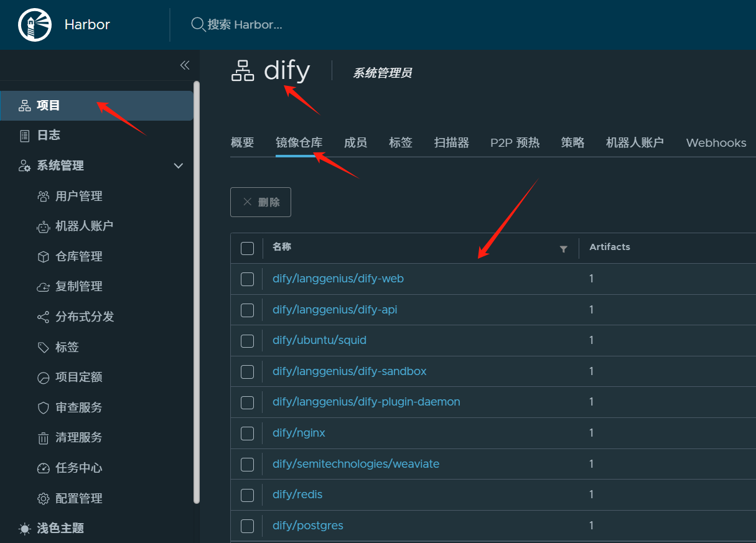The width and height of the screenshot is (756, 543).
Task: Click the 删除 delete button
Action: [x=261, y=202]
